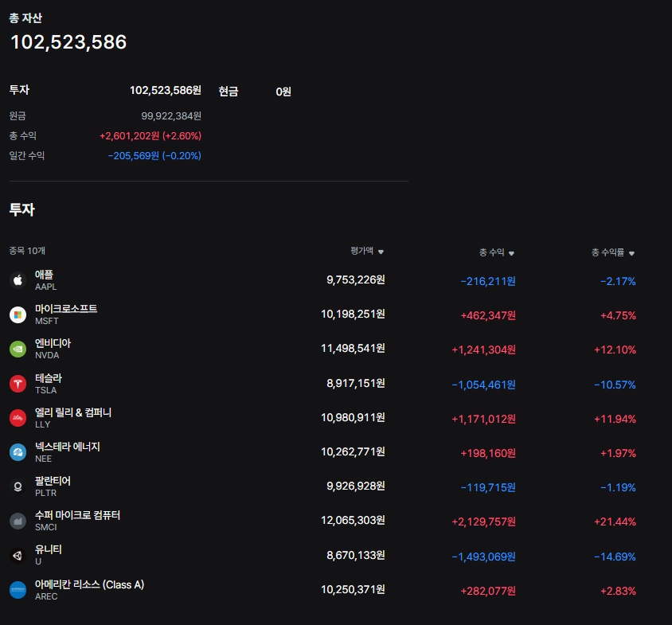
Task: Click Eli Lilly valuation 10,980,911원
Action: tap(354, 417)
